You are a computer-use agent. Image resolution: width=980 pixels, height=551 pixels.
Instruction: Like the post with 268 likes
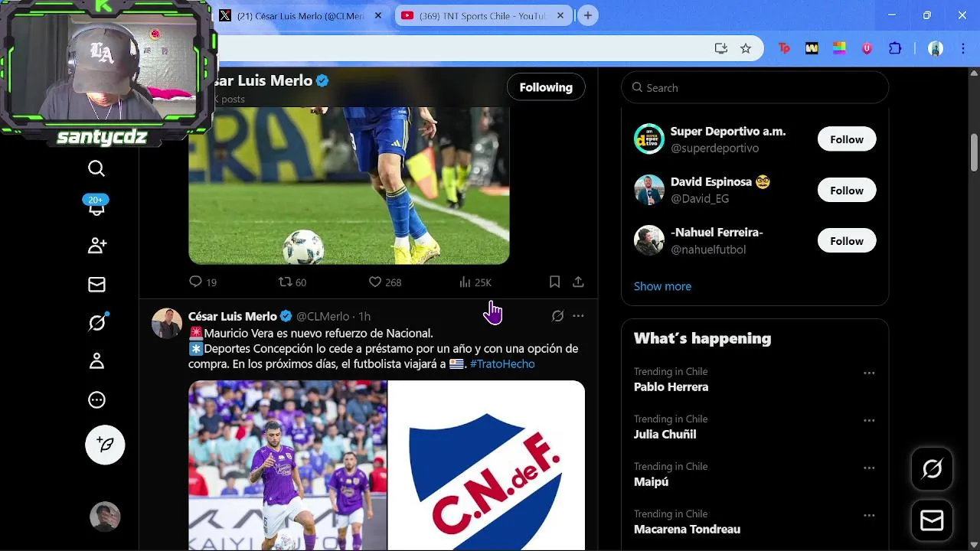[385, 282]
